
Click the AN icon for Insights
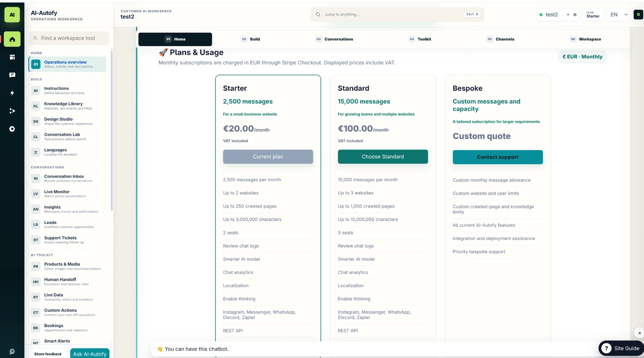click(x=36, y=209)
